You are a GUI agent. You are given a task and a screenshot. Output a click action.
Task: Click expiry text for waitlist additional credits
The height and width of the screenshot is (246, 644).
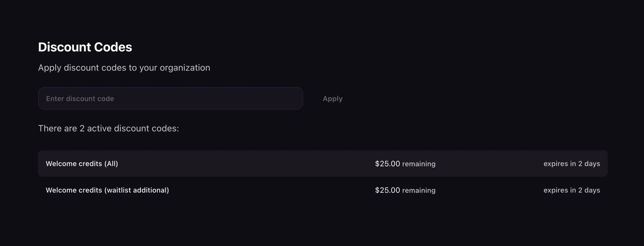point(571,190)
